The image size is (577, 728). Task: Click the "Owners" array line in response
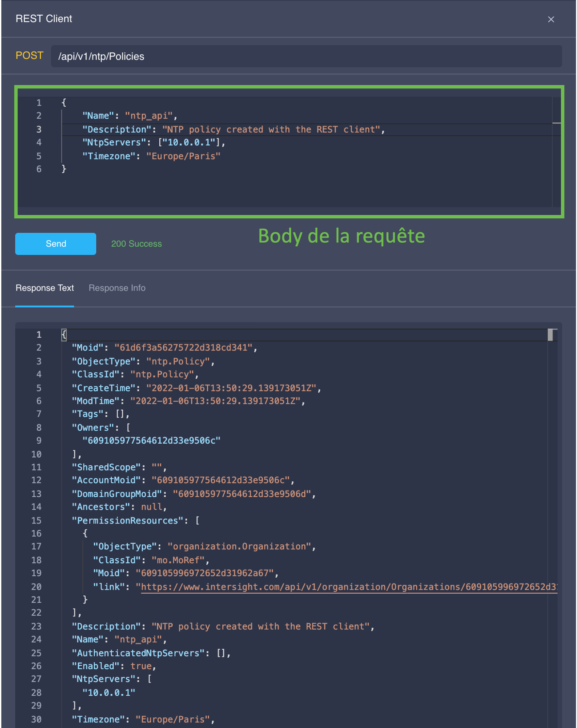(101, 428)
